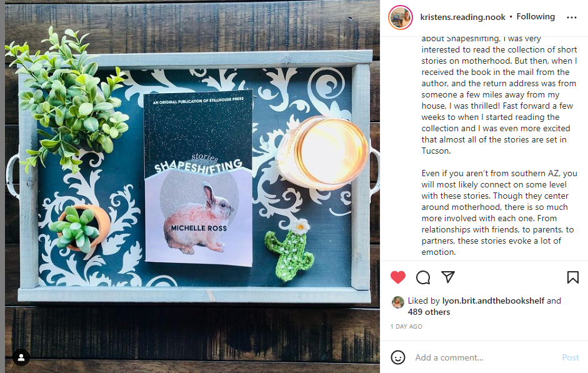The width and height of the screenshot is (588, 373).
Task: Open comments with speech bubble icon
Action: point(423,277)
